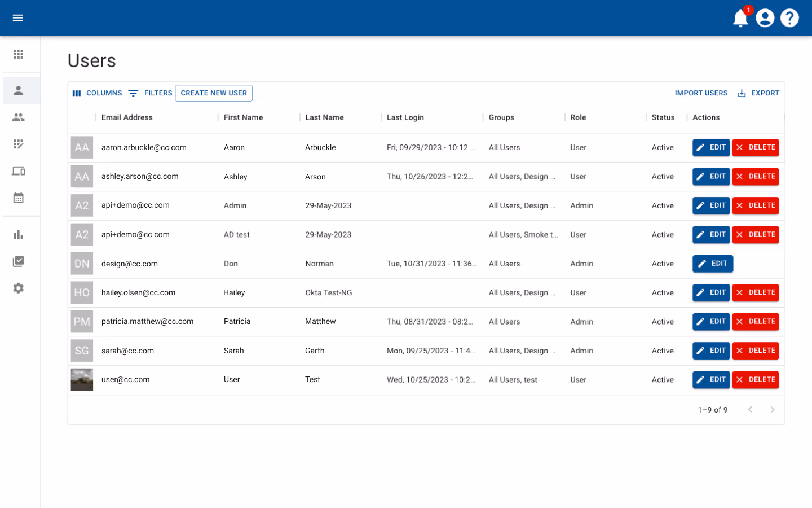Open the Help icon in the top bar
The width and height of the screenshot is (812, 508).
pyautogui.click(x=789, y=17)
